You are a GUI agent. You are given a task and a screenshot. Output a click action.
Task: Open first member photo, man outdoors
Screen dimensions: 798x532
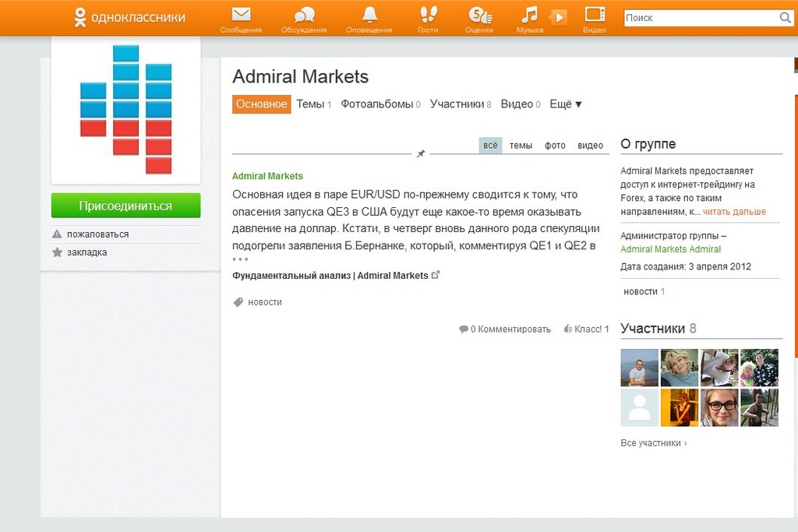pyautogui.click(x=639, y=368)
